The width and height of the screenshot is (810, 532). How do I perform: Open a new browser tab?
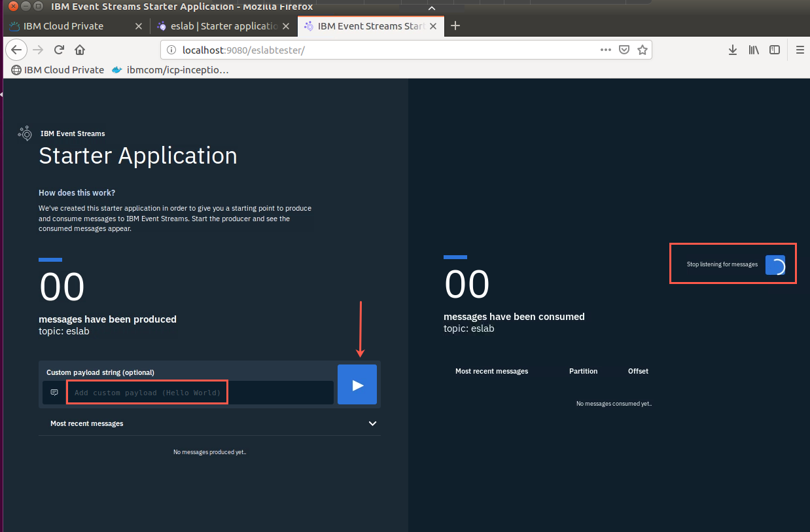point(456,26)
